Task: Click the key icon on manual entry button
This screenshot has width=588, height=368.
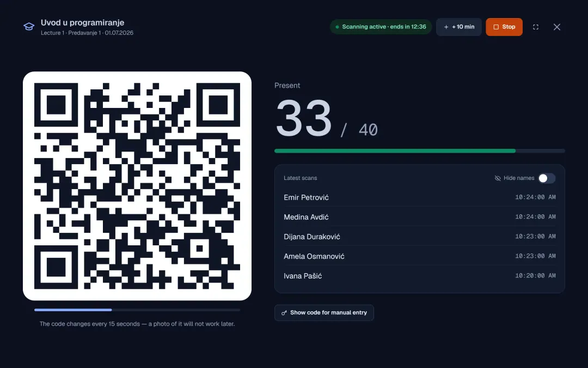Action: pos(284,313)
